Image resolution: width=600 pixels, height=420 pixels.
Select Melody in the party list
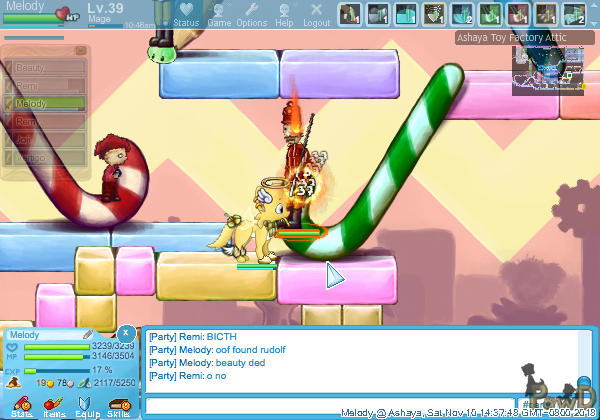click(47, 103)
